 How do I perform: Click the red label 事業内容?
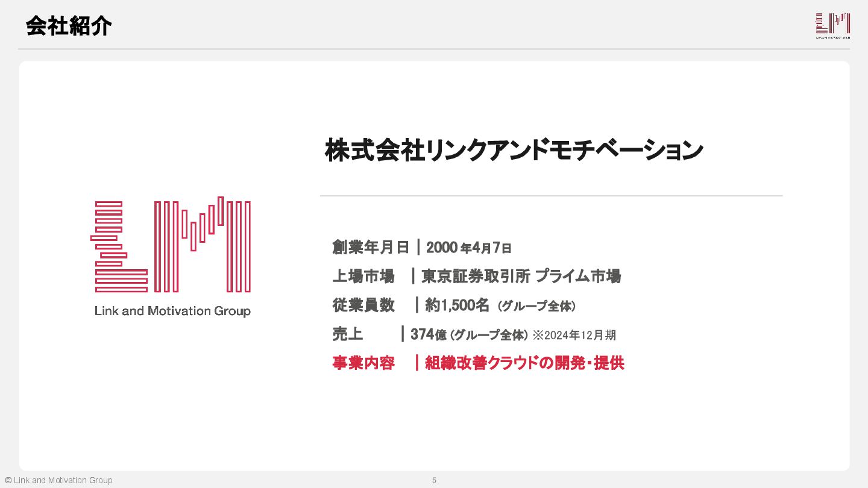(x=363, y=363)
